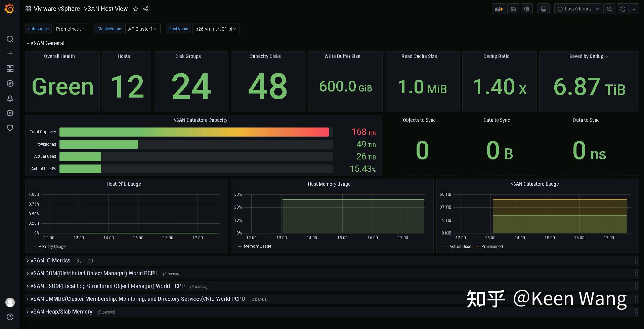
Task: Save the dashboard using the save icon
Action: (x=513, y=9)
